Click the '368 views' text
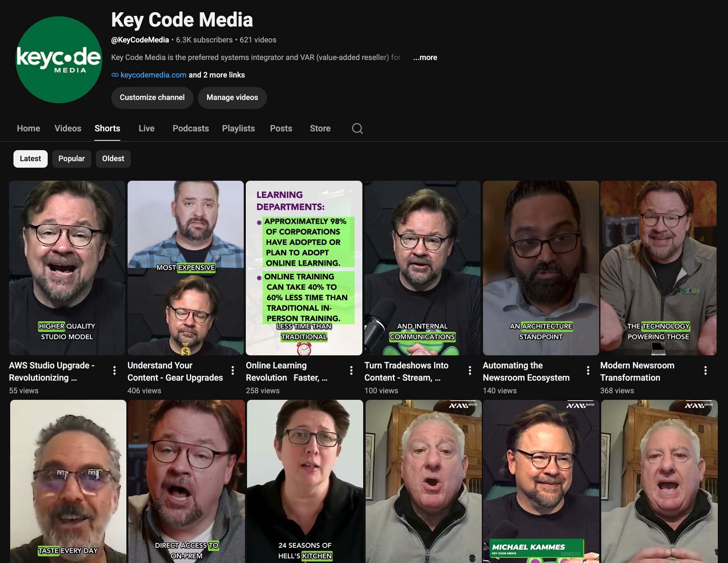 [x=617, y=391]
